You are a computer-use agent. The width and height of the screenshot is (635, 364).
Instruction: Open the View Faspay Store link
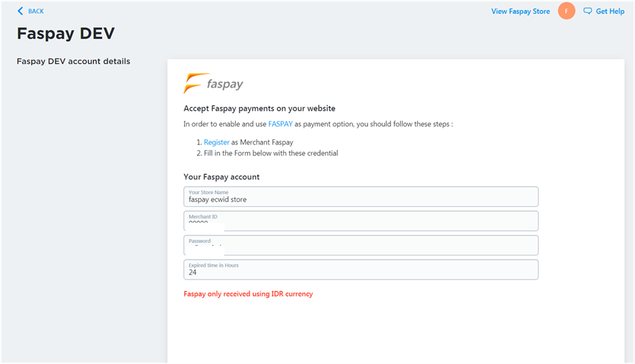click(520, 11)
